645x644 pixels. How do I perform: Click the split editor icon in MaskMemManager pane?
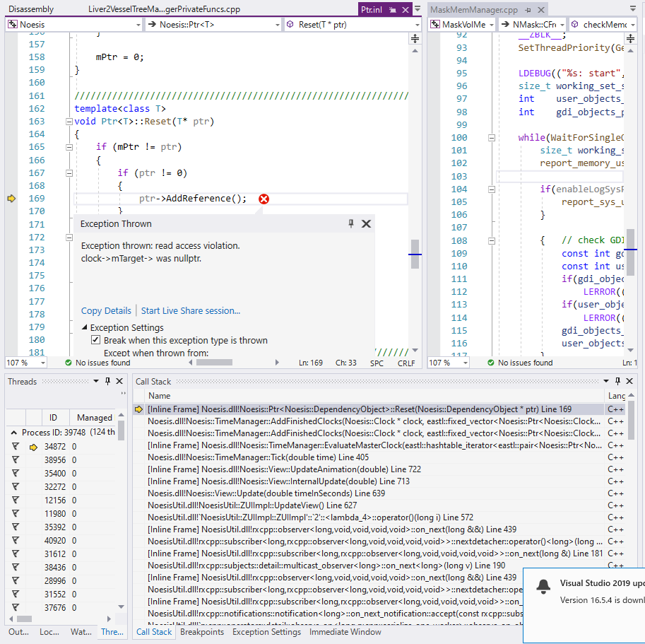(x=630, y=39)
